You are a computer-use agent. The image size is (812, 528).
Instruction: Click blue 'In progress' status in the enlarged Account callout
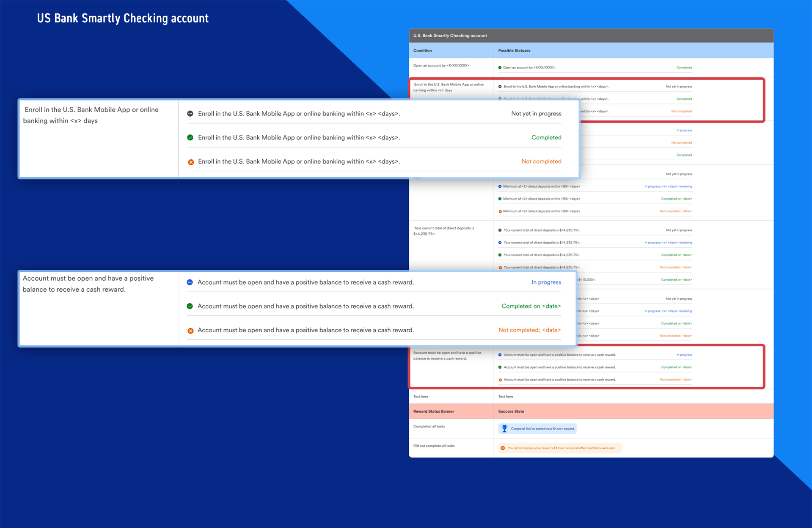(546, 282)
